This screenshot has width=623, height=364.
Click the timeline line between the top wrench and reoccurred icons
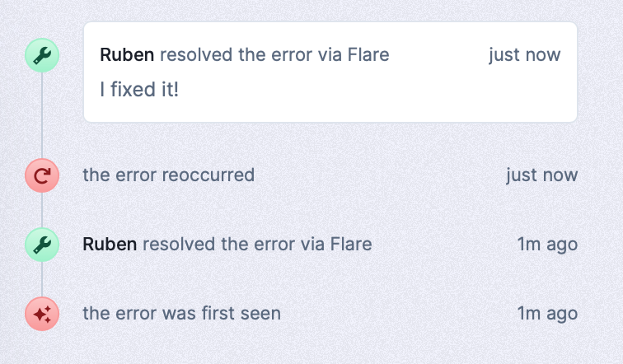click(x=42, y=115)
